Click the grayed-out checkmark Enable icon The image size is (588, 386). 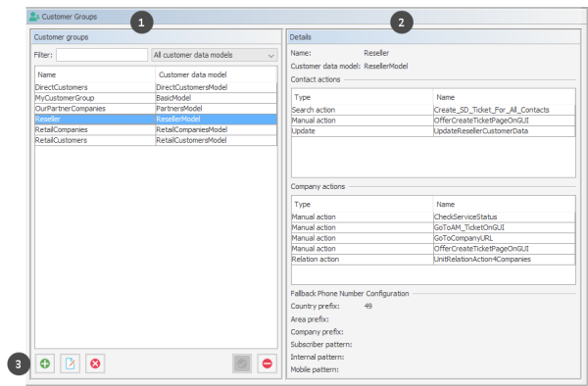click(242, 363)
